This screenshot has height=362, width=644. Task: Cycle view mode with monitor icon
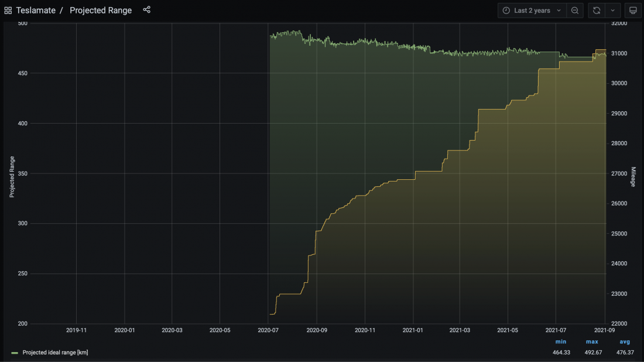[632, 11]
